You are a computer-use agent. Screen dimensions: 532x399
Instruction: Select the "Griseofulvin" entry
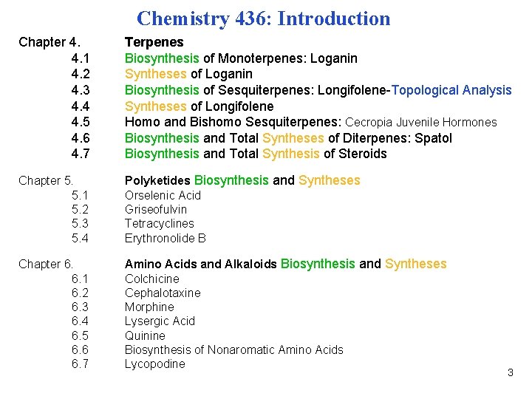[156, 209]
